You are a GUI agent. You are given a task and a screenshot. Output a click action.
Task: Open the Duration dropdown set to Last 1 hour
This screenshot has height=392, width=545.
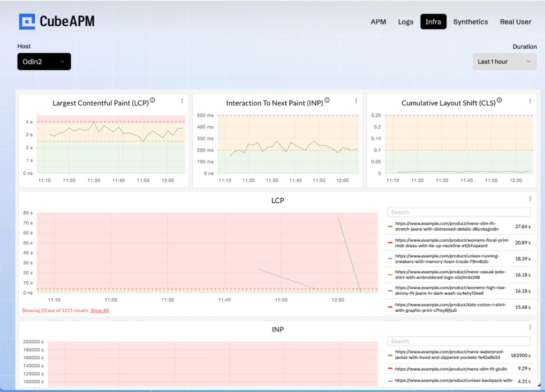[x=504, y=61]
